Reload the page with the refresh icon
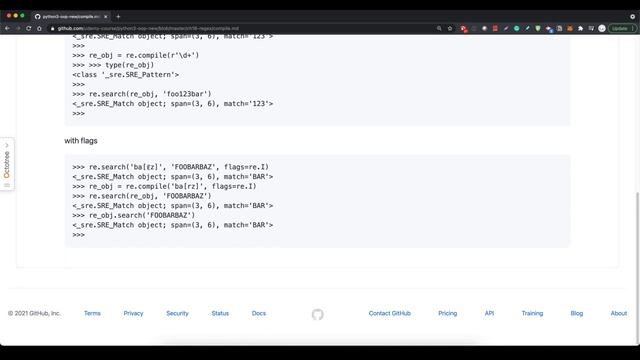 point(29,29)
